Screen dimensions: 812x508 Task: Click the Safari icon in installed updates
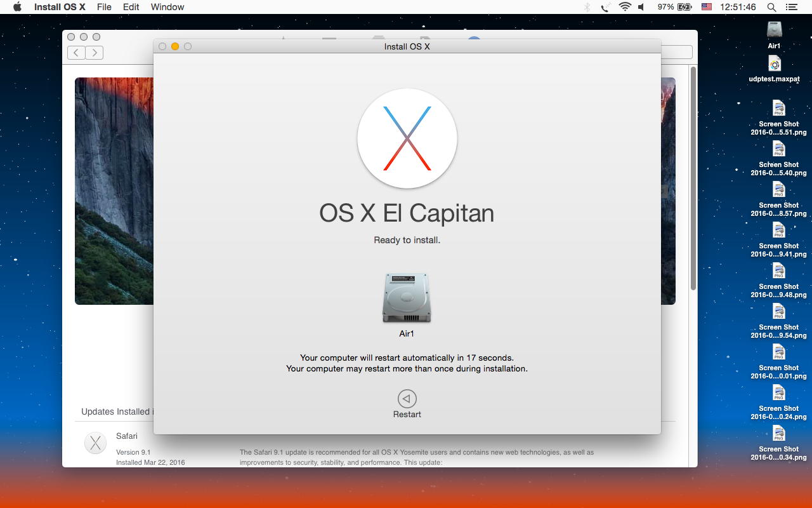(x=96, y=443)
